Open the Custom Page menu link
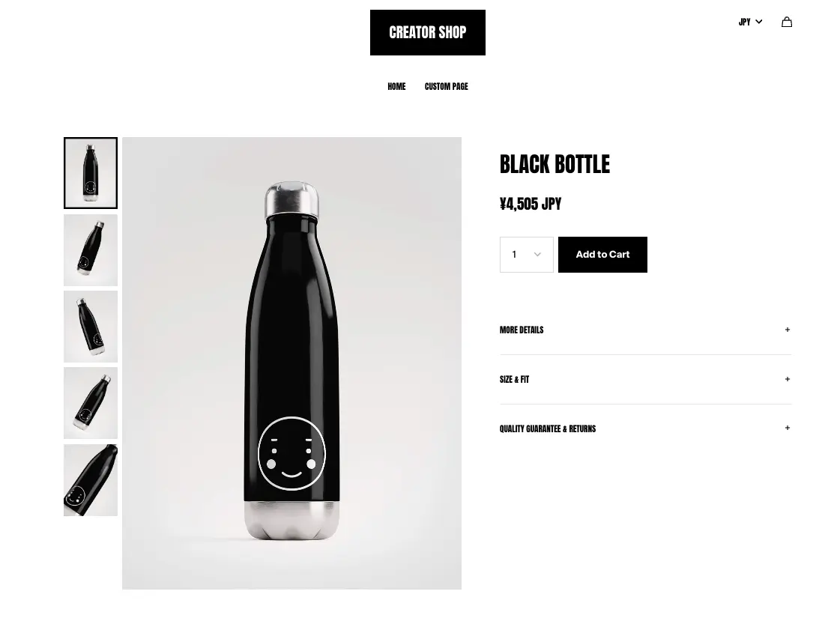 coord(447,86)
